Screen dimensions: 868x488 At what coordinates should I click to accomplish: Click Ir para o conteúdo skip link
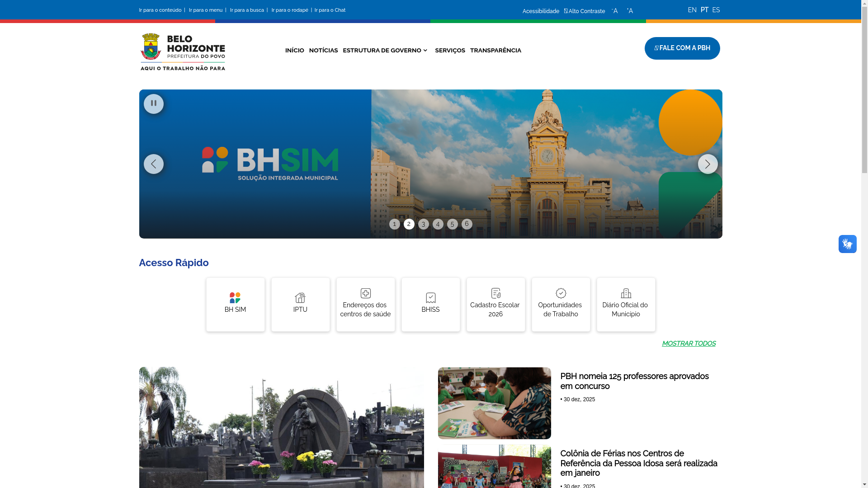[x=160, y=10]
